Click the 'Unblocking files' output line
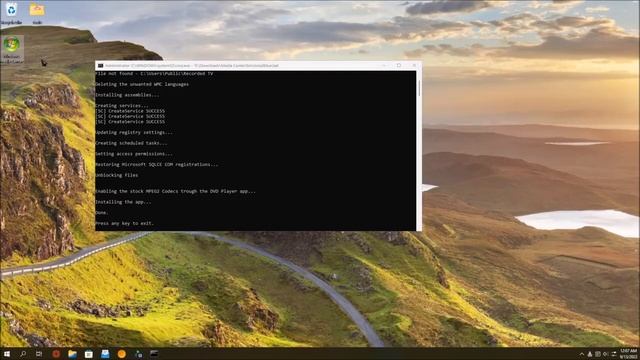The image size is (640, 360). pyautogui.click(x=117, y=175)
